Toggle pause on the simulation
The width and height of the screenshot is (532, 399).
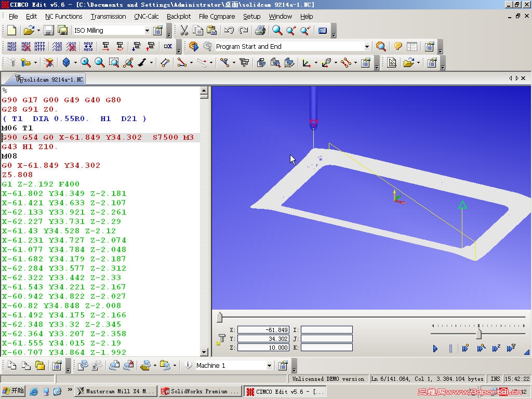[x=451, y=348]
